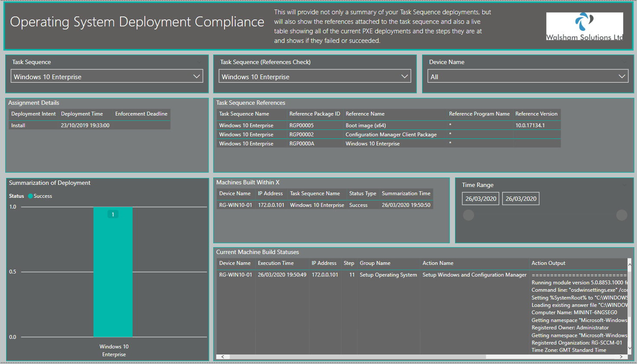Select the Time Range start date field
The height and width of the screenshot is (364, 637).
(x=481, y=199)
